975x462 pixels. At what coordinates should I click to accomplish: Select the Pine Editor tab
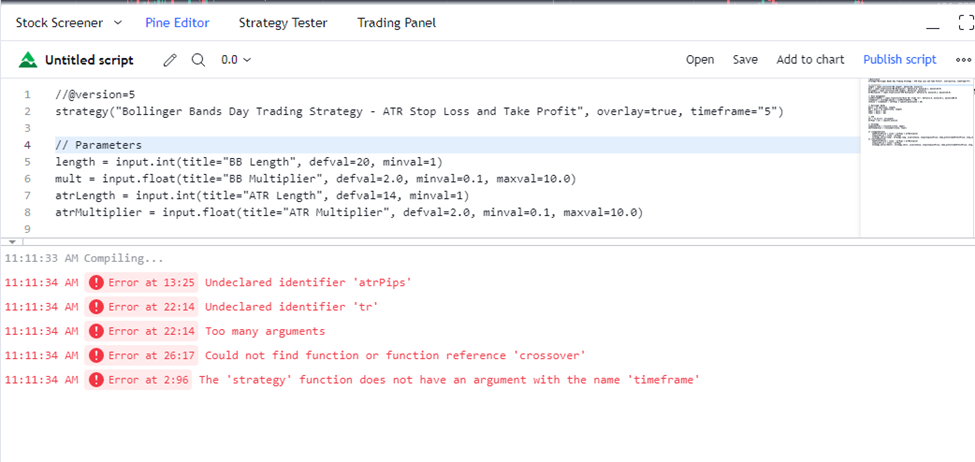177,23
